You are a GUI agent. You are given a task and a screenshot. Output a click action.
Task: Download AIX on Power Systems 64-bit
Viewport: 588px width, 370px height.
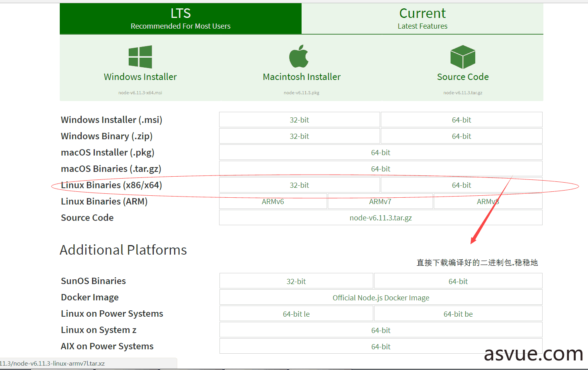click(381, 347)
